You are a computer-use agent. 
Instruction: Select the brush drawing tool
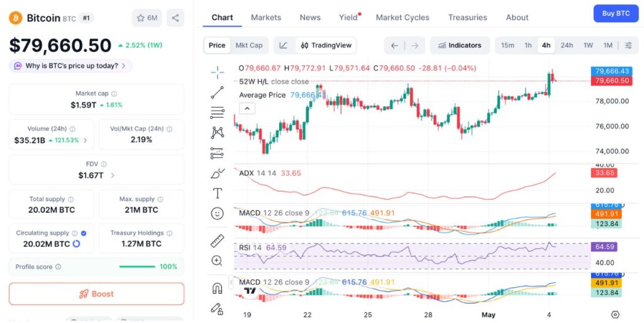pos(217,173)
